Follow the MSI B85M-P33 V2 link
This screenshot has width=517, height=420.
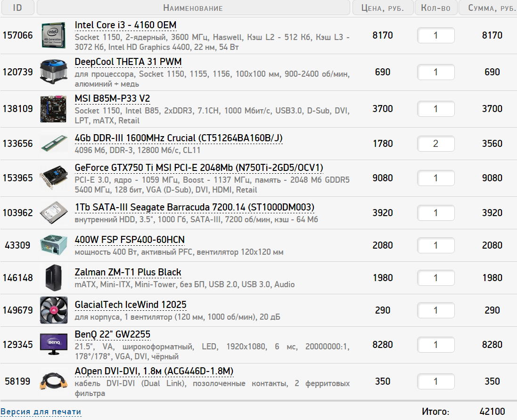(x=113, y=98)
